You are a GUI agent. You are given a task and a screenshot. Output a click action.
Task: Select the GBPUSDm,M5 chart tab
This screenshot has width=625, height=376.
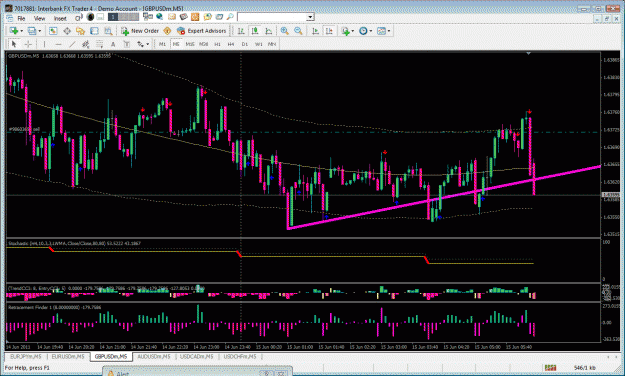pos(111,356)
